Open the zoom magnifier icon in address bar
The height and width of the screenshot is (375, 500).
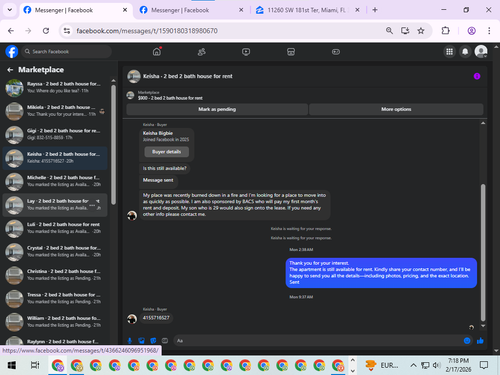coord(389,31)
